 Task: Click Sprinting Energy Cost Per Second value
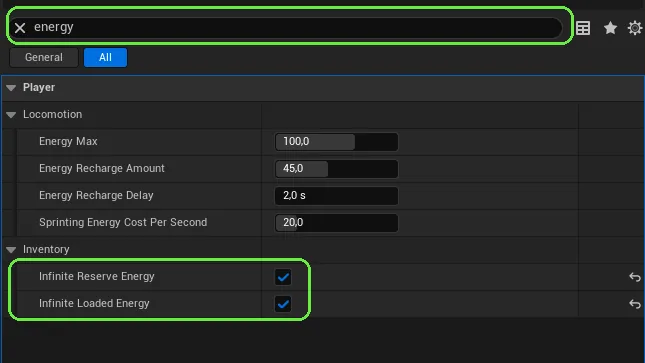[x=336, y=223]
